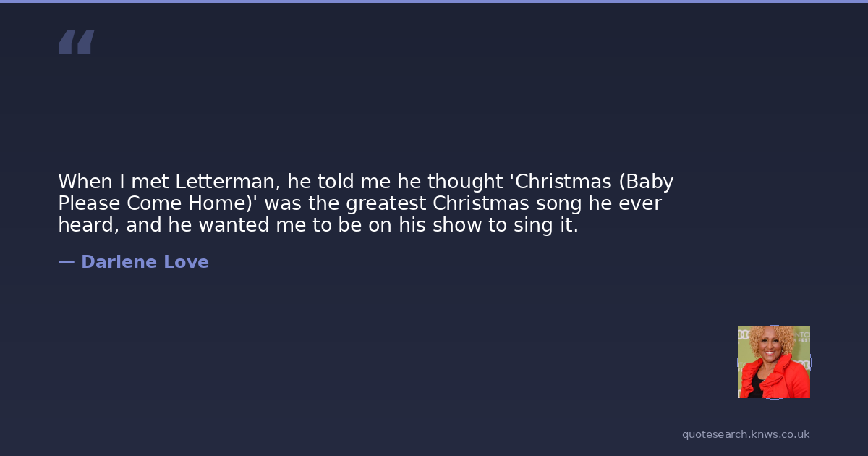Click the em dash before Darlene Love
Screen dimensions: 868x456
click(x=66, y=262)
